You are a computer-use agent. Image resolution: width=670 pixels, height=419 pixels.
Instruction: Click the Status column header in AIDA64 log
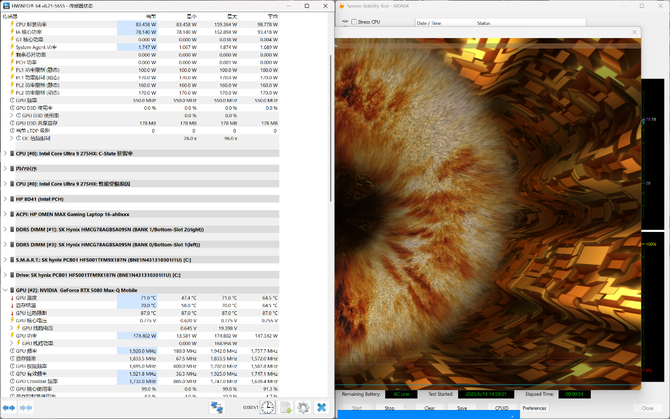pyautogui.click(x=484, y=22)
